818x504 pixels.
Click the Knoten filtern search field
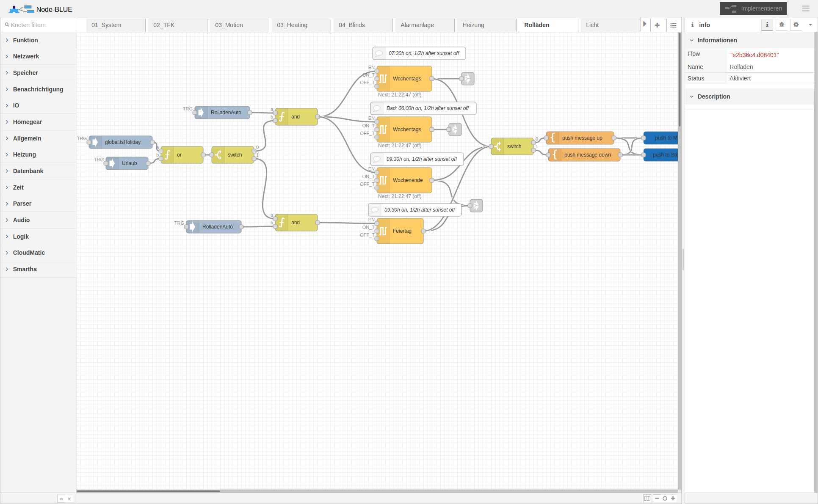pyautogui.click(x=38, y=25)
